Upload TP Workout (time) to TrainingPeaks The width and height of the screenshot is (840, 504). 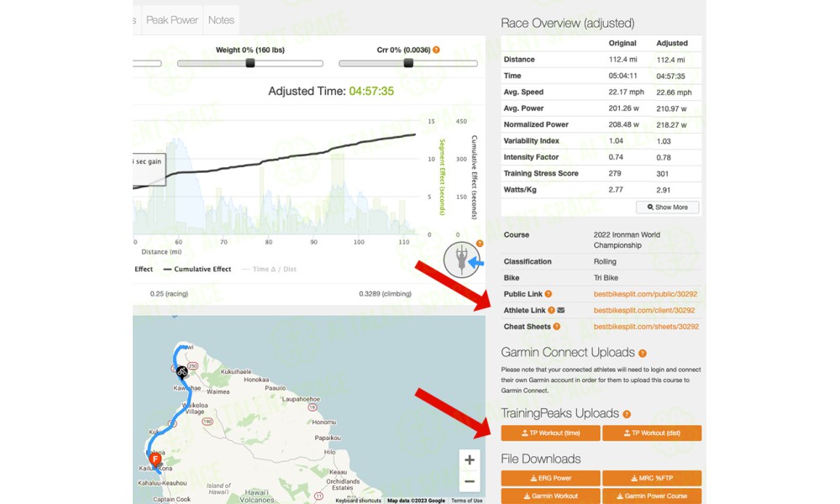point(551,433)
